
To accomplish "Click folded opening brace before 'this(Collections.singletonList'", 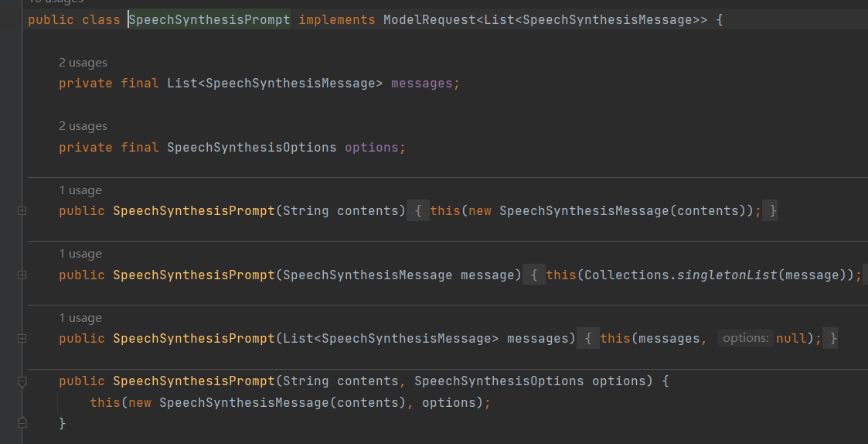I will (534, 275).
